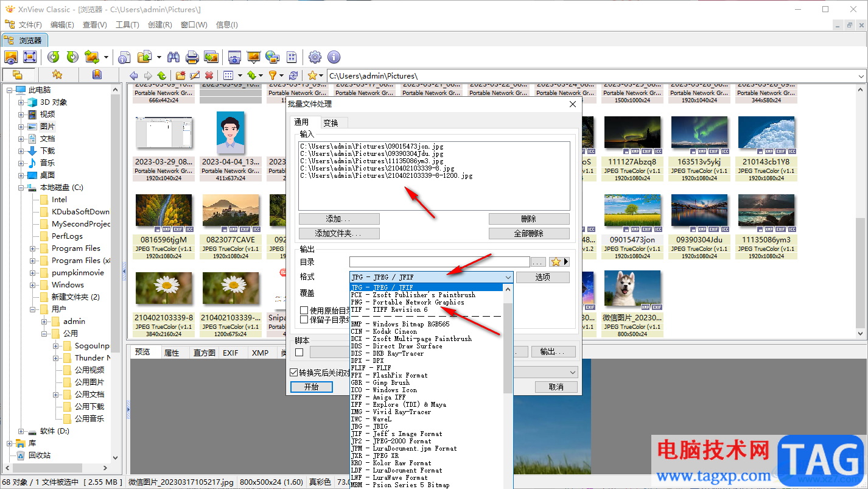
Task: Click the 开始 start button
Action: [x=311, y=387]
